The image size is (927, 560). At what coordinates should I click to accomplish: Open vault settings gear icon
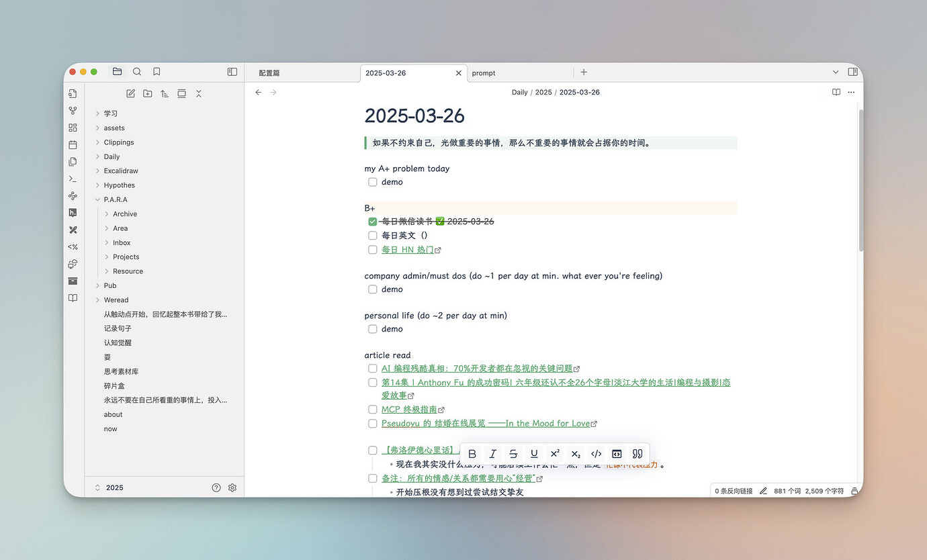(232, 487)
